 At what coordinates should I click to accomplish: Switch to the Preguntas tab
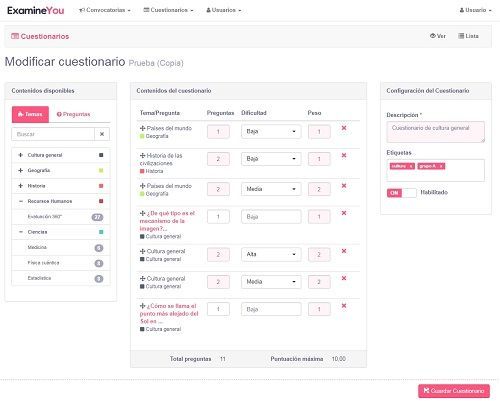point(73,114)
